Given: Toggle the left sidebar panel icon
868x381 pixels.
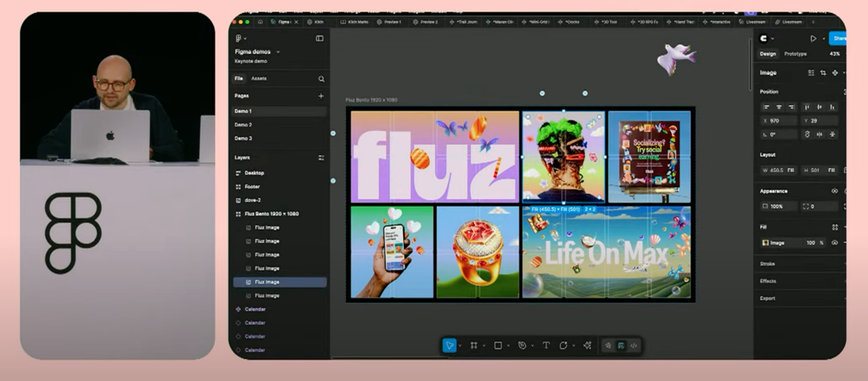Looking at the screenshot, I should point(319,39).
